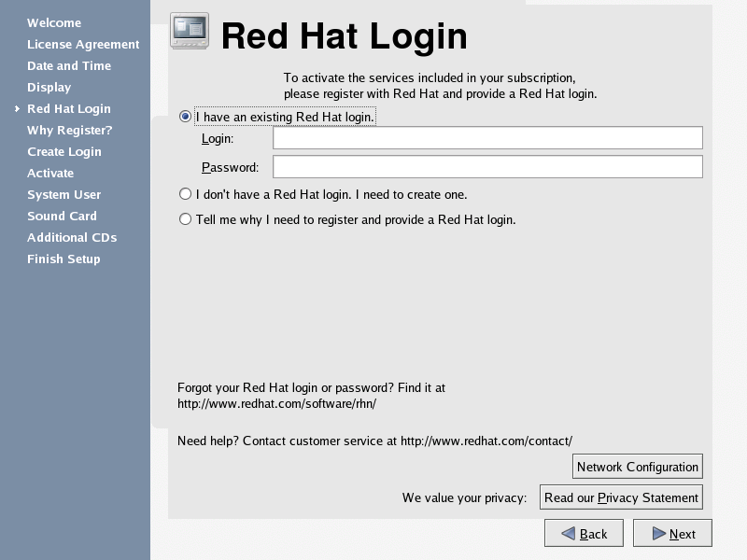Open Network Configuration
747x560 pixels.
tap(637, 467)
